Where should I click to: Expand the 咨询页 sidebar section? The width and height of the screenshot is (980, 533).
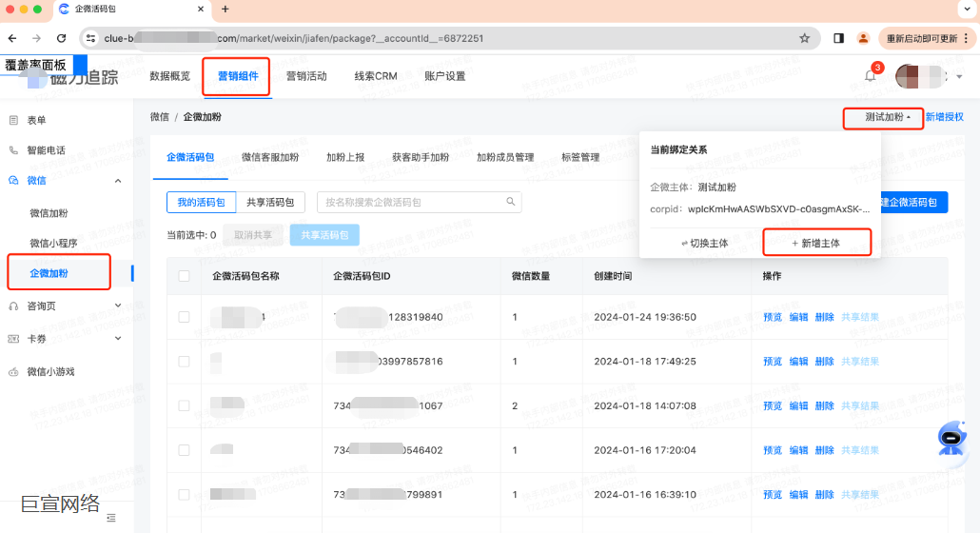point(118,306)
